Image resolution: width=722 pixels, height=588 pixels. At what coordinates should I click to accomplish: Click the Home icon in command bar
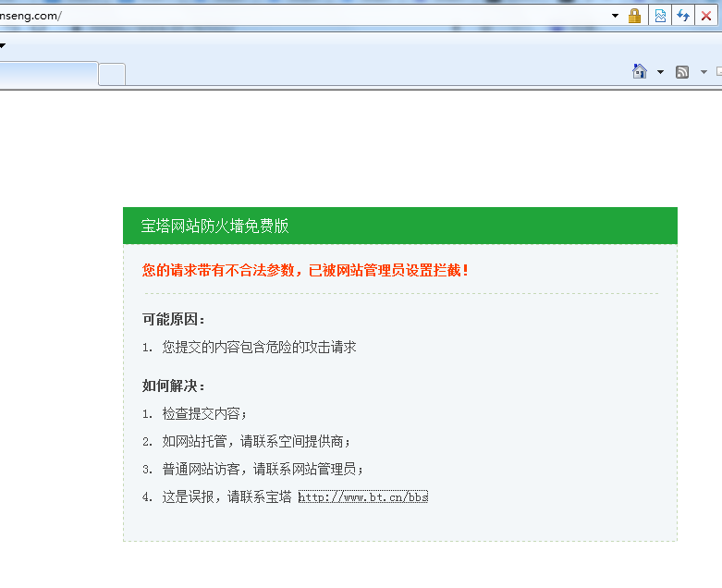pyautogui.click(x=640, y=71)
